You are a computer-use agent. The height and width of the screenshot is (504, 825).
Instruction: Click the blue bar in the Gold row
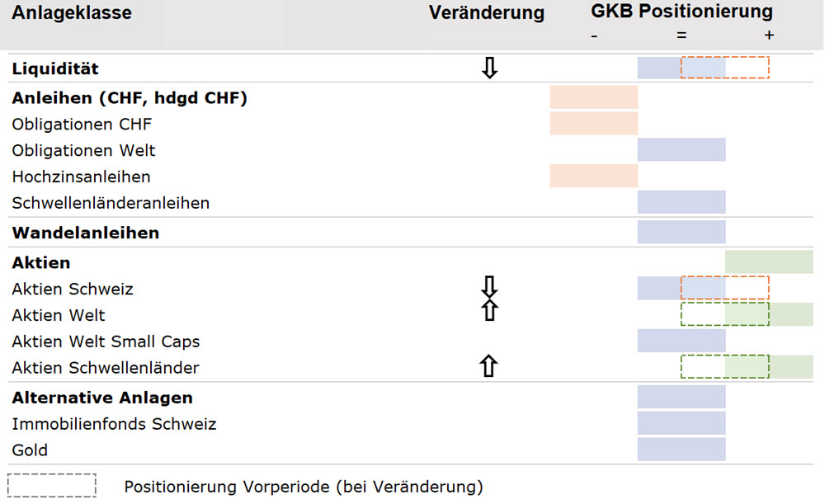[x=681, y=450]
